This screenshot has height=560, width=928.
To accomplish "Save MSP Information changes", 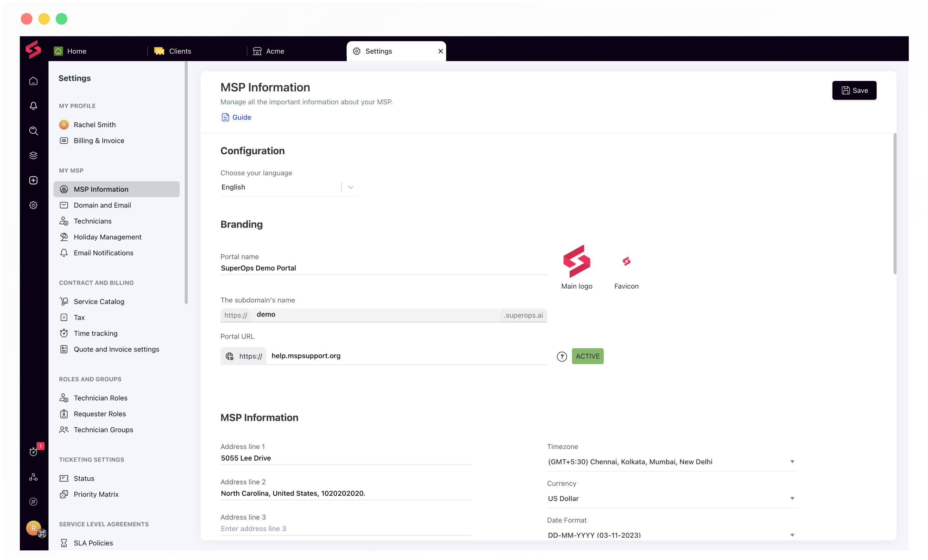I will point(854,90).
